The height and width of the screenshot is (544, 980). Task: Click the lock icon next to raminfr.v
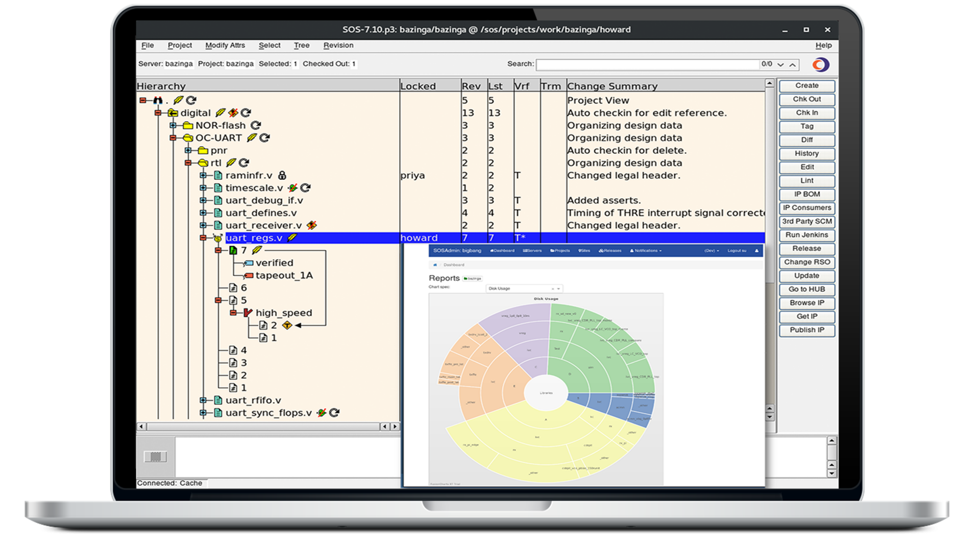coord(283,175)
